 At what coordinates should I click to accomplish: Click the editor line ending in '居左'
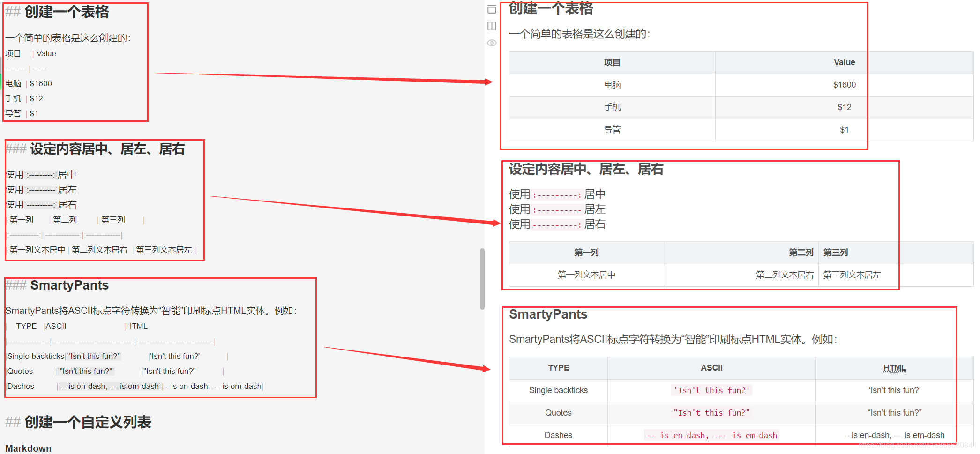[x=41, y=190]
